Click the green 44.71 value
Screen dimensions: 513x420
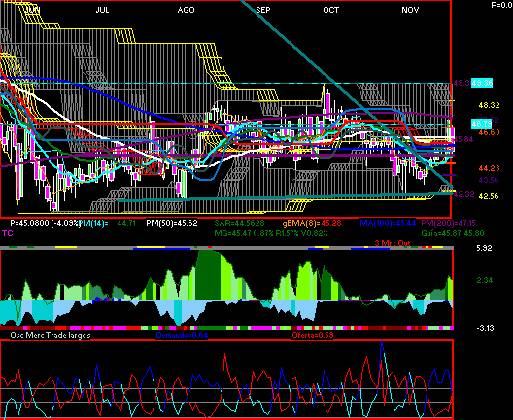(126, 223)
